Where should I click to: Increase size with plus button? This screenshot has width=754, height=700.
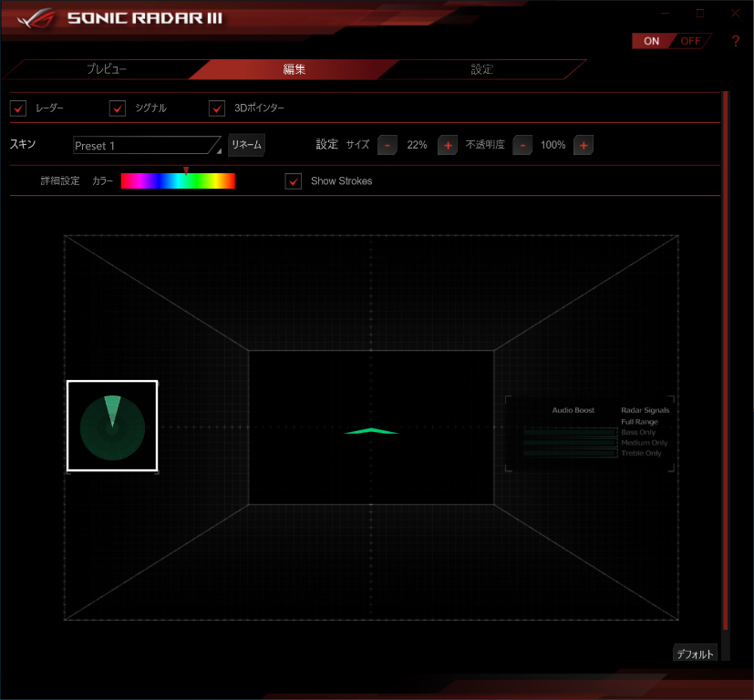[448, 145]
